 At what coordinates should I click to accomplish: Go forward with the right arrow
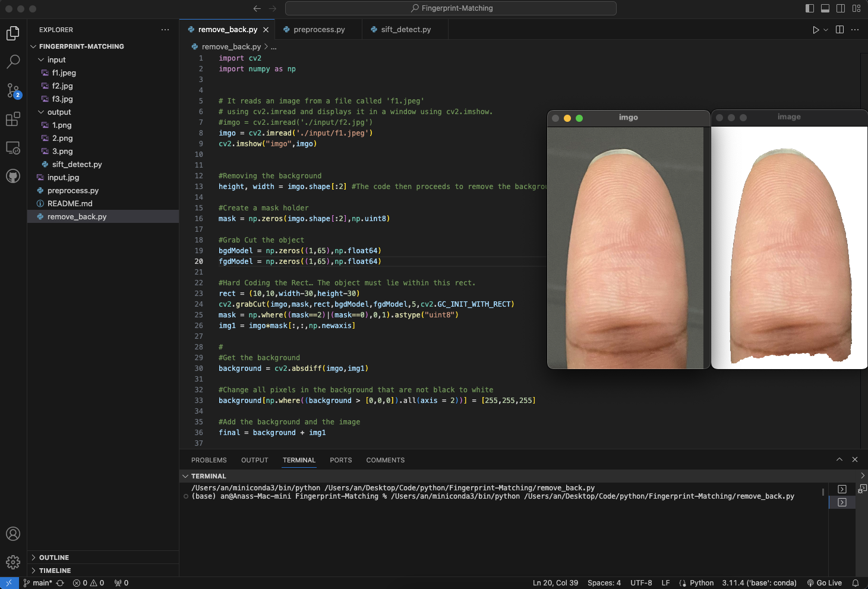tap(273, 8)
